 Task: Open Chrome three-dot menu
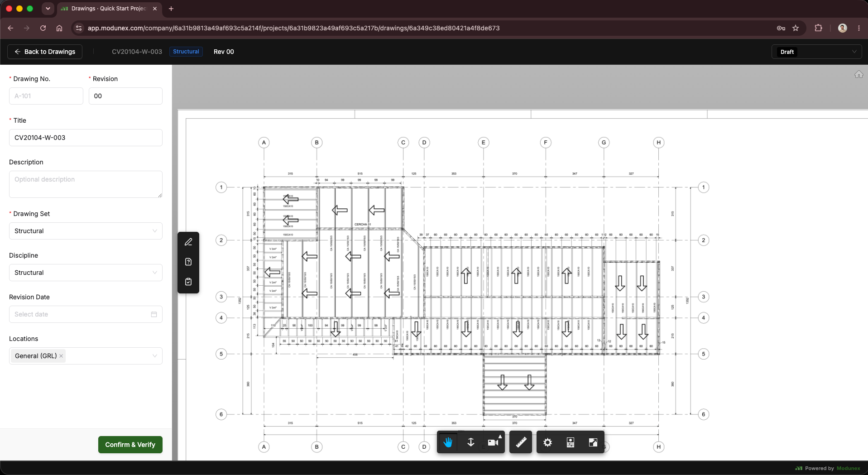click(x=859, y=28)
